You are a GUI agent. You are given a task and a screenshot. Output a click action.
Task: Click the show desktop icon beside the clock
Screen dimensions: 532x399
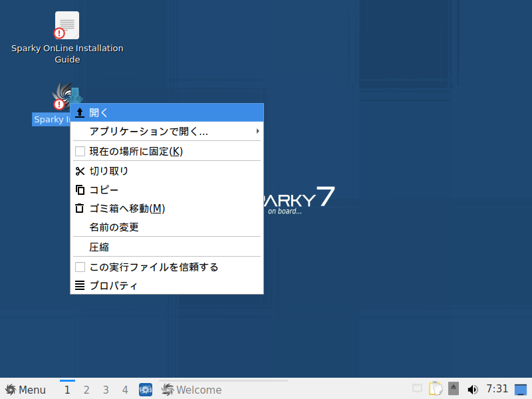click(x=521, y=390)
